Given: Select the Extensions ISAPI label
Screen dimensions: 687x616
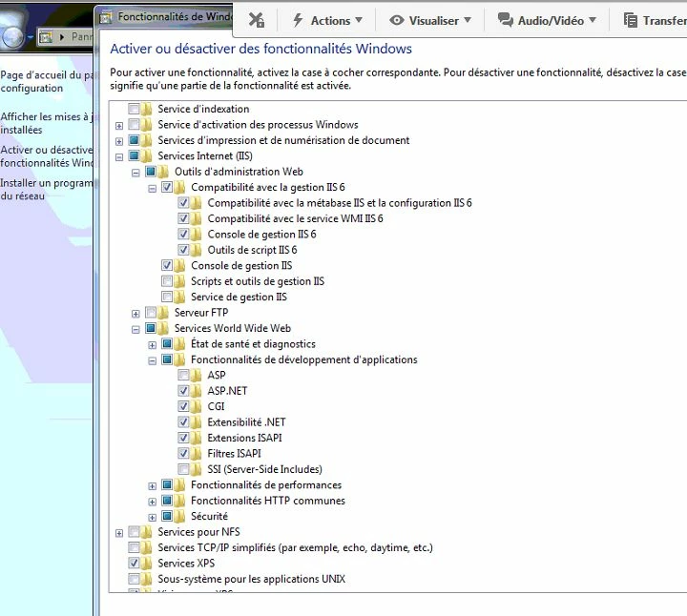Looking at the screenshot, I should [244, 438].
